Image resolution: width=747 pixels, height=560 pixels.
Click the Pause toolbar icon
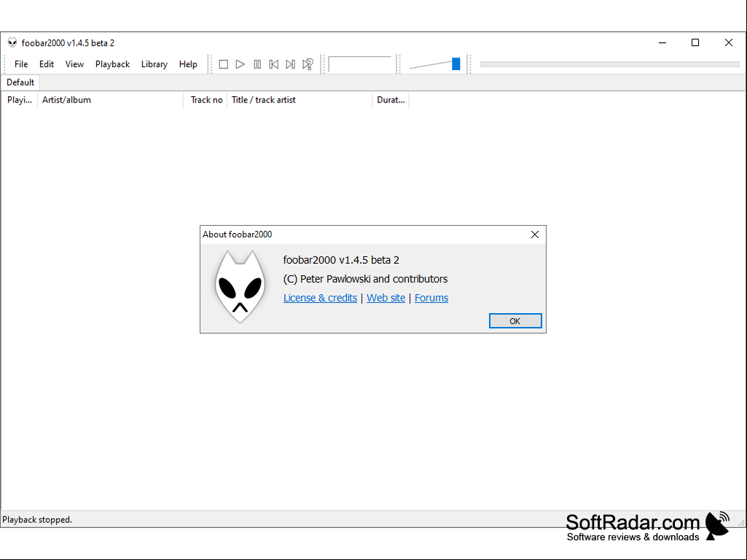257,64
